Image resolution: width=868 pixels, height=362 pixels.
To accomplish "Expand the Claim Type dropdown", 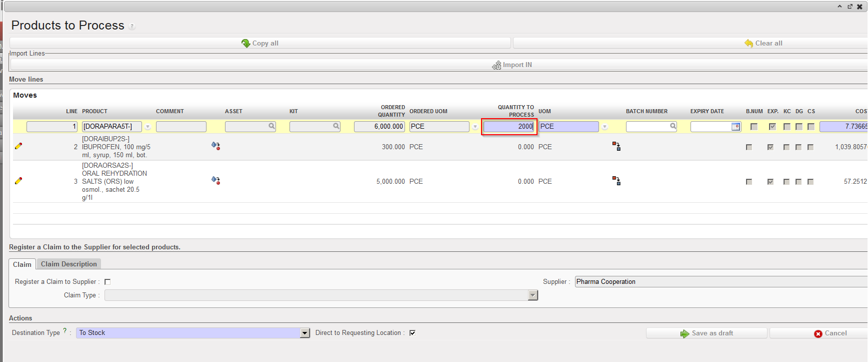I will point(532,295).
